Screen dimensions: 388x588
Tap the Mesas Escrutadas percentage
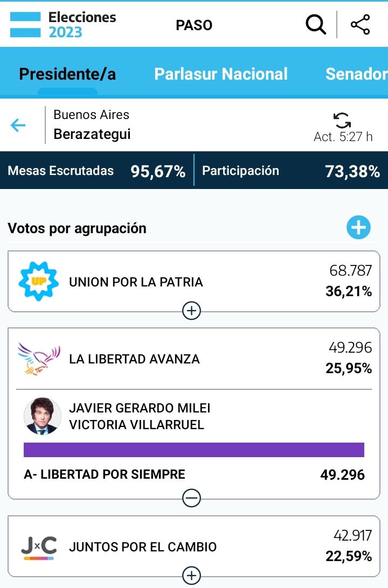click(x=158, y=171)
